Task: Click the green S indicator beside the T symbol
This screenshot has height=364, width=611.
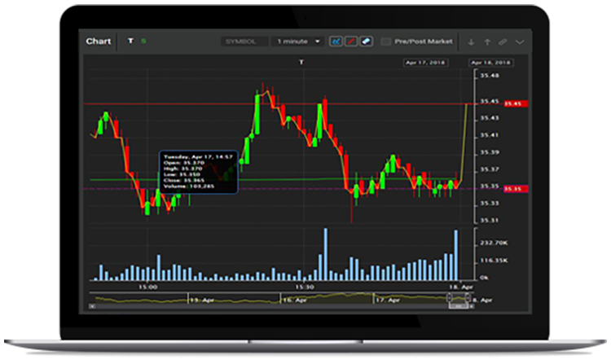Action: [x=143, y=41]
